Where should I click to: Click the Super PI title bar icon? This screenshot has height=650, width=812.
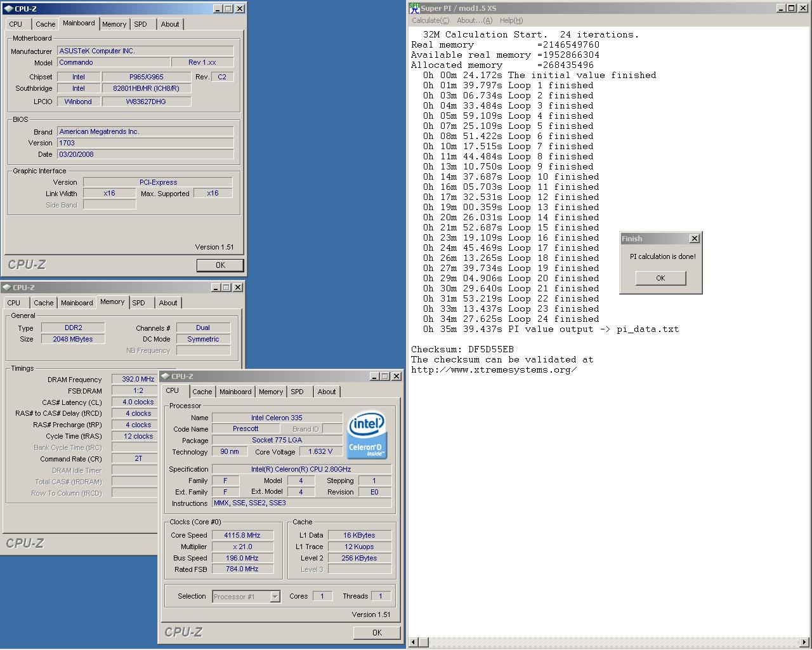[x=414, y=8]
